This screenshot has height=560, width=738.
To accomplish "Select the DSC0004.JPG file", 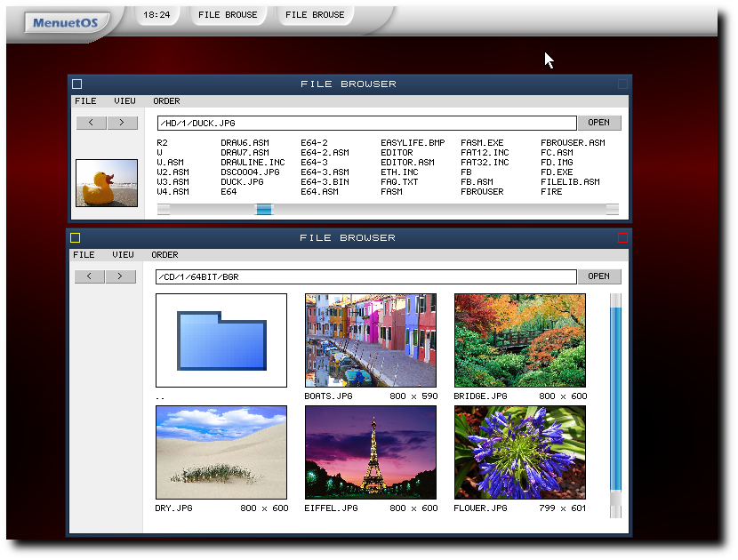I will pyautogui.click(x=251, y=172).
